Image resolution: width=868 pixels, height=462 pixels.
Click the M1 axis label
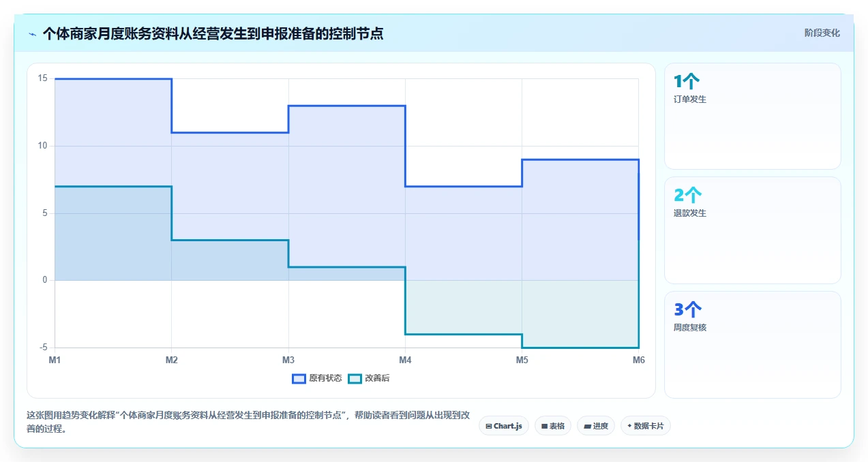tap(55, 359)
